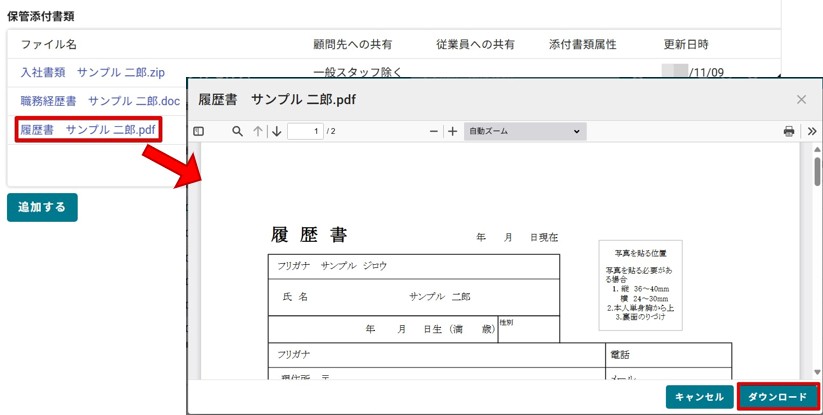Screen dimensions: 823x415
Task: Go to previous page with up arrow
Action: (x=258, y=132)
